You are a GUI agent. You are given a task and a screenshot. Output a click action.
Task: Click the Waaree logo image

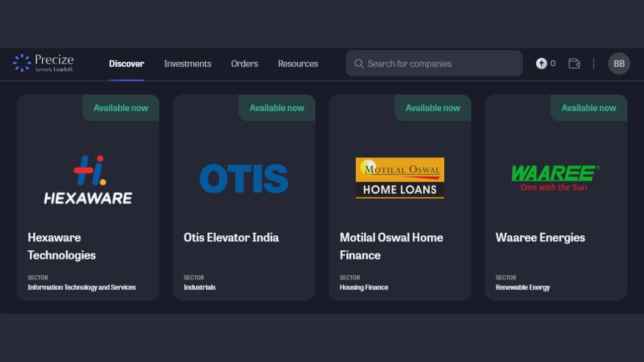[x=555, y=178]
